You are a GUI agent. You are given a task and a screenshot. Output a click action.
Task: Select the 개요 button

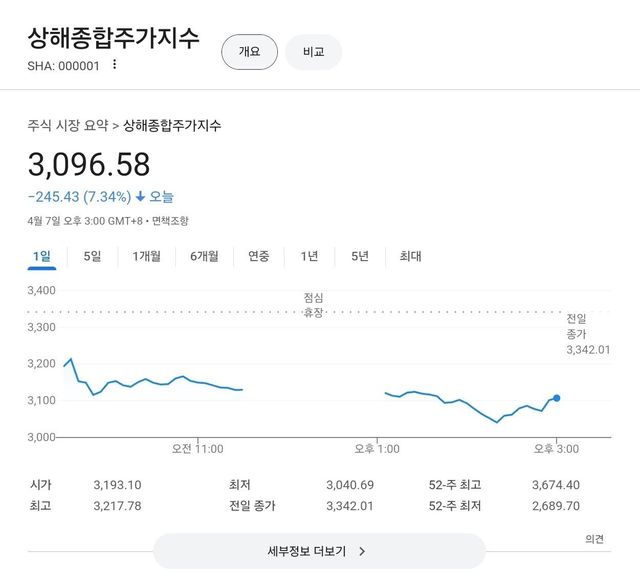pos(249,52)
